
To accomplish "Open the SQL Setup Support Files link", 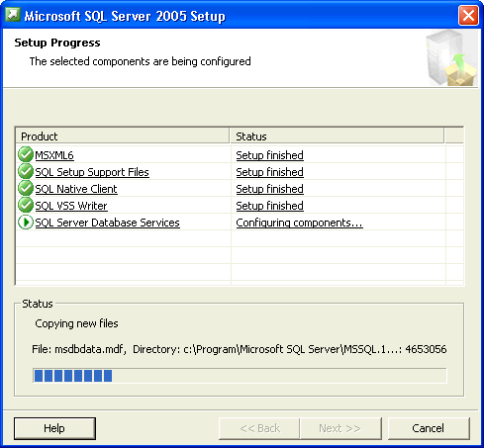I will [x=92, y=172].
